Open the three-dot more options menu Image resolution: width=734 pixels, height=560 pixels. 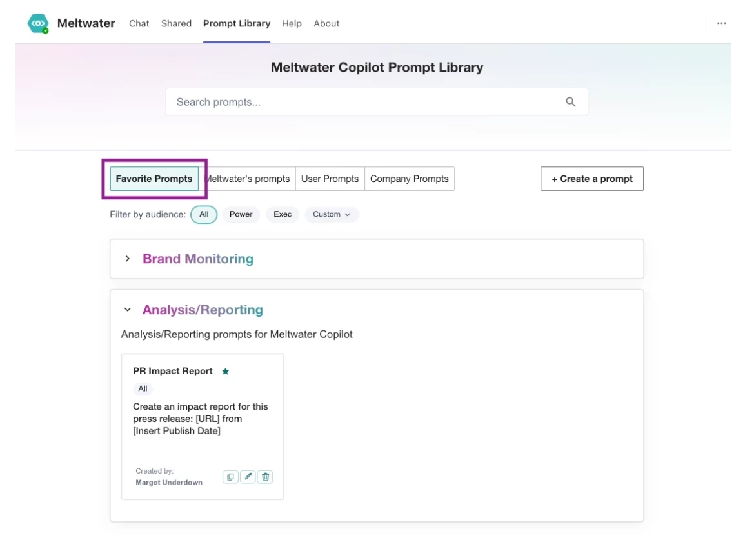pos(721,23)
